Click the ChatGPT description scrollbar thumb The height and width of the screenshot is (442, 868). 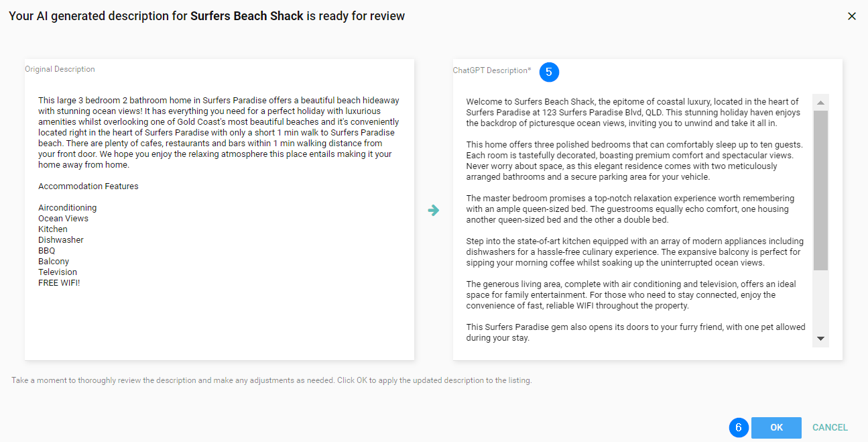coord(820,190)
